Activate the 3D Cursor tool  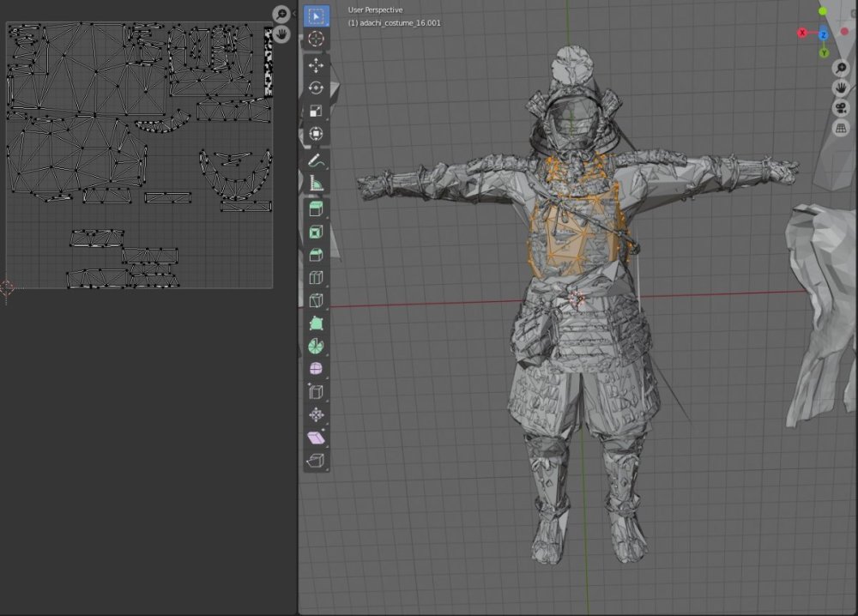coord(316,39)
